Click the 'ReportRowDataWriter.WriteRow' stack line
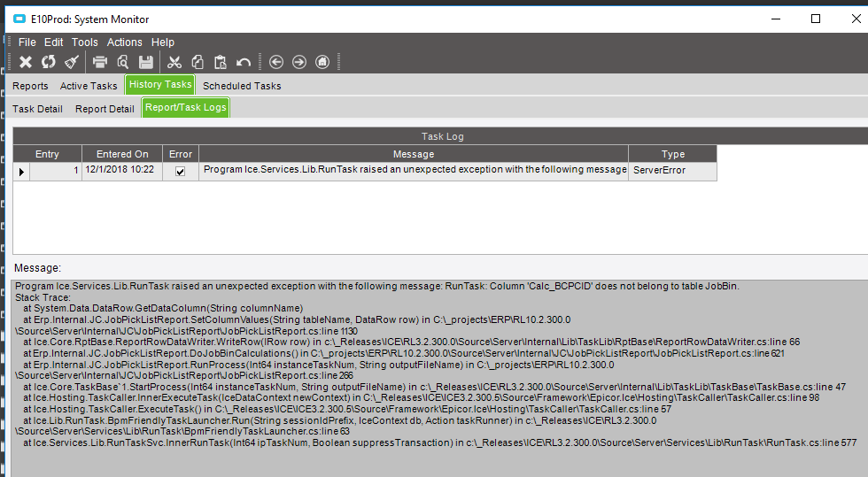Image resolution: width=868 pixels, height=477 pixels. (411, 342)
